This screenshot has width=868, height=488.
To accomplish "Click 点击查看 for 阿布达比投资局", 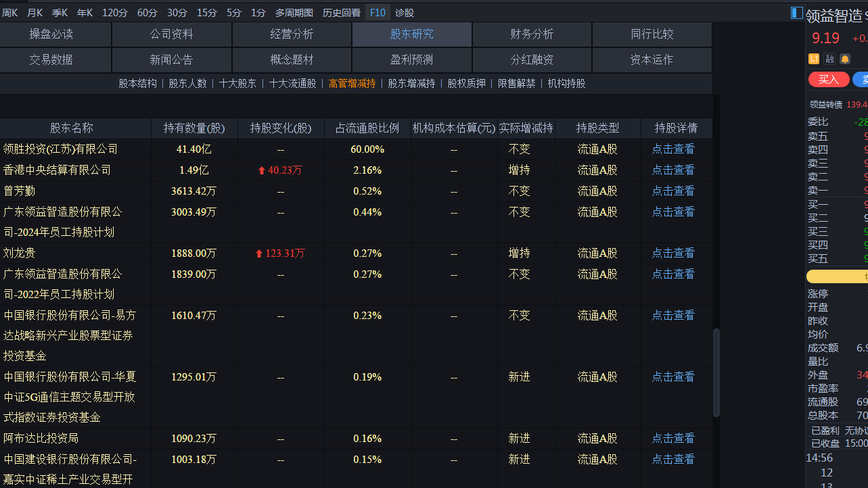I will tap(673, 439).
